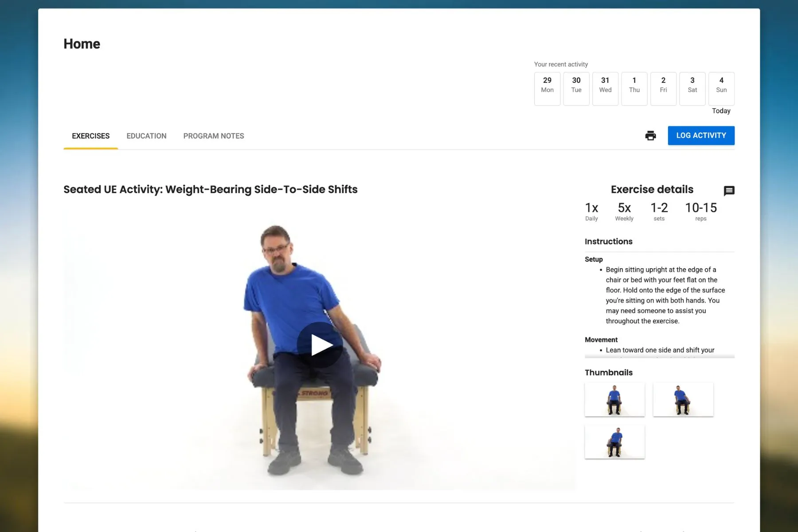Pick Wednesday 31 in activity calendar

click(605, 89)
